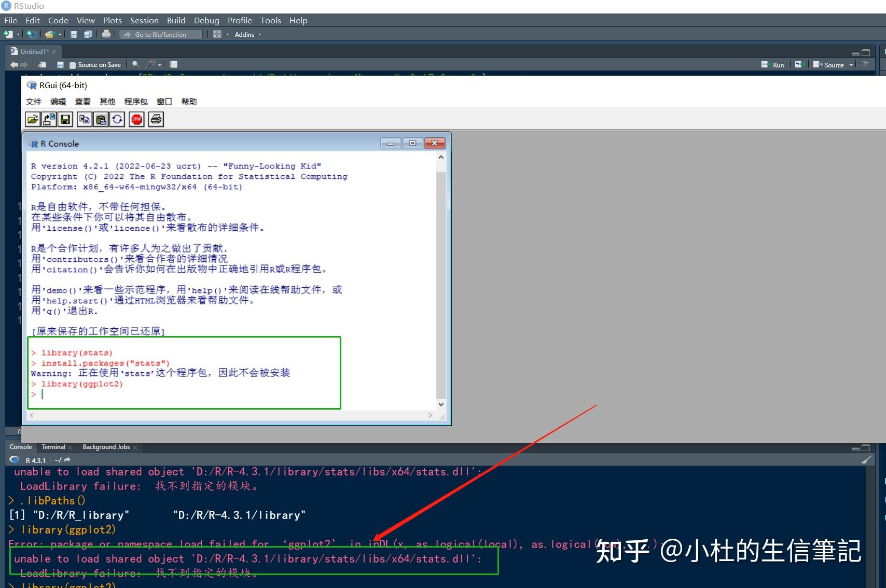Viewport: 886px width, 588px height.
Task: Click R Console horizontal scrollbar right arrow
Action: pos(430,415)
